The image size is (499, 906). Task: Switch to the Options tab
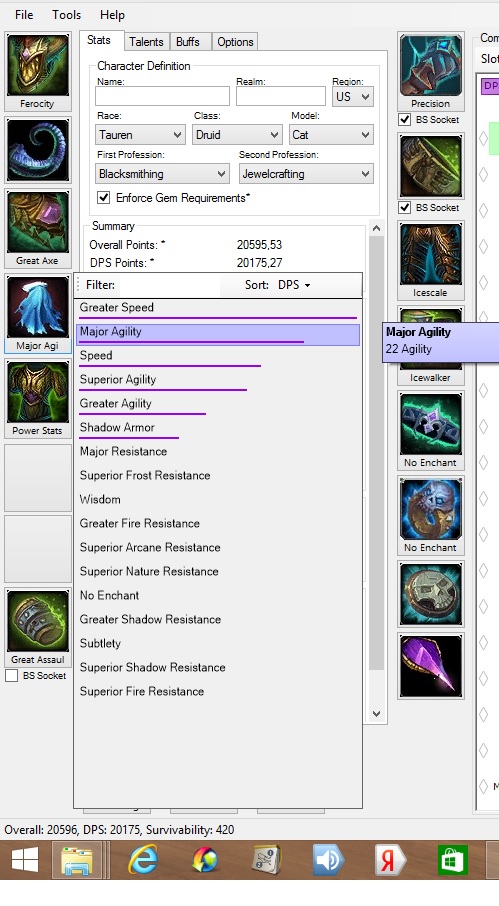[235, 42]
